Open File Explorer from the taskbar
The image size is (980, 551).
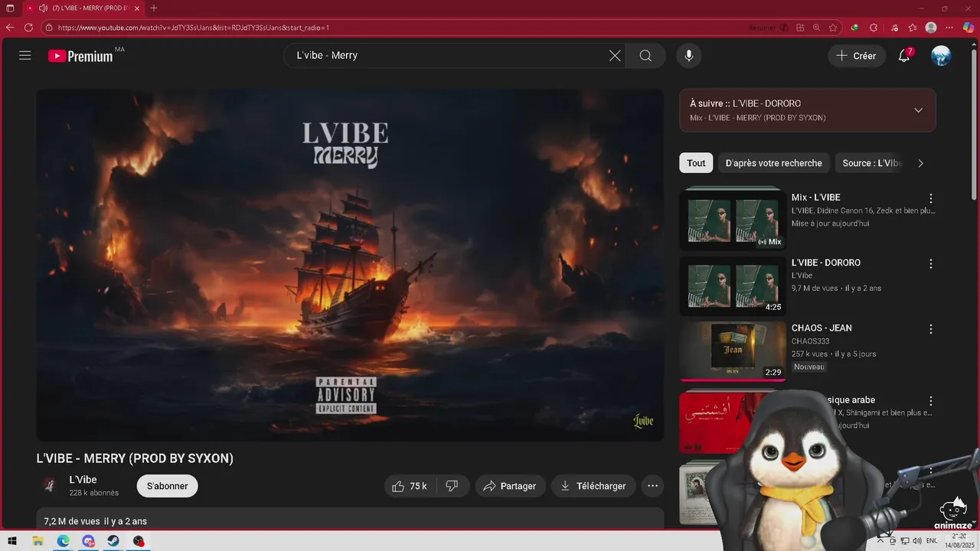(x=38, y=541)
